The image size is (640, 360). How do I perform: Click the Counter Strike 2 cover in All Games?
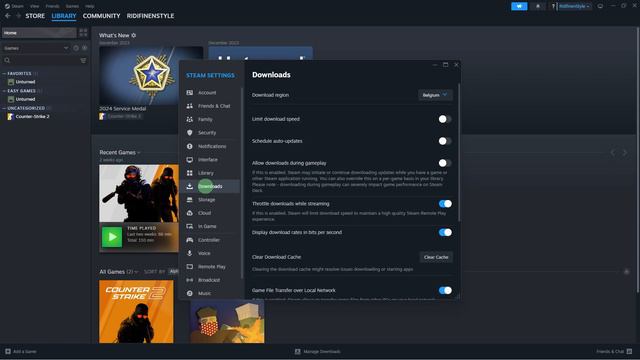136,311
